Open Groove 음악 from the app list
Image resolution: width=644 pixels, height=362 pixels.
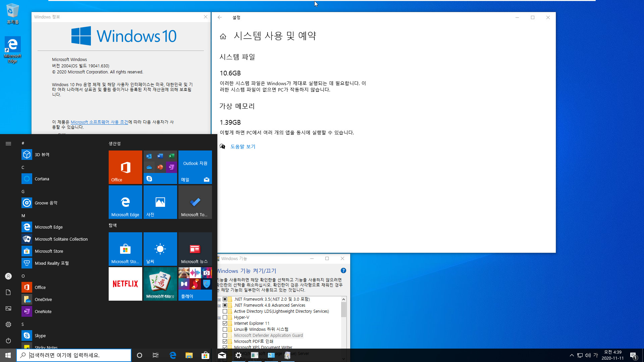tap(60, 203)
